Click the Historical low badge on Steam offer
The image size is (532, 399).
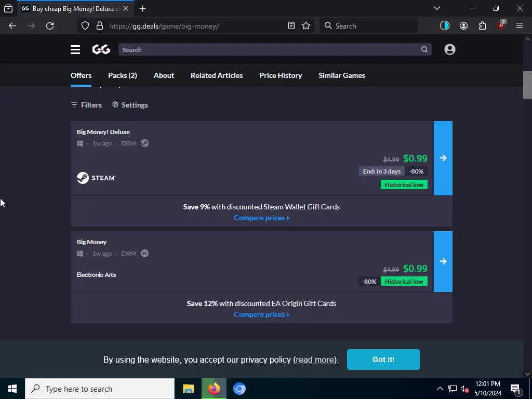click(404, 185)
